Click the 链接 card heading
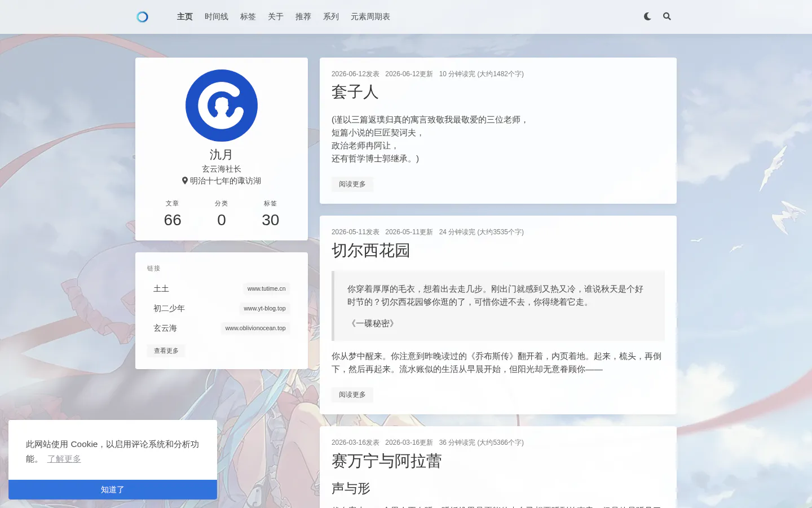This screenshot has width=812, height=508. (153, 268)
